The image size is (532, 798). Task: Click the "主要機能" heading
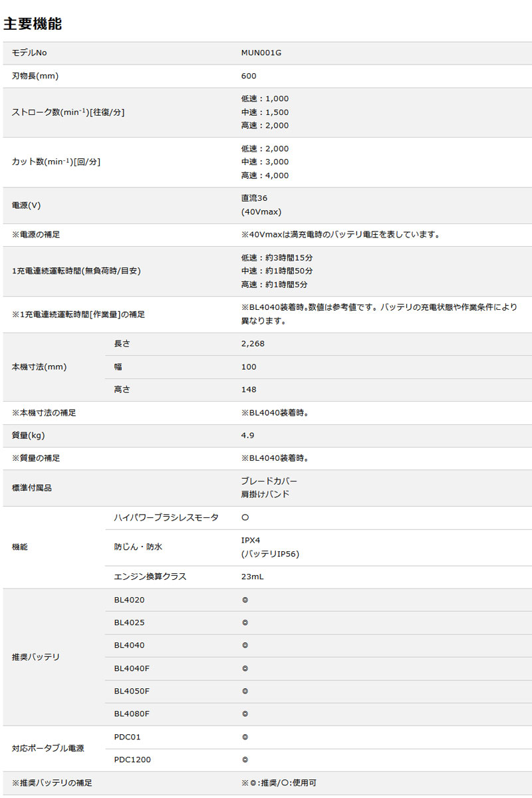tap(33, 24)
